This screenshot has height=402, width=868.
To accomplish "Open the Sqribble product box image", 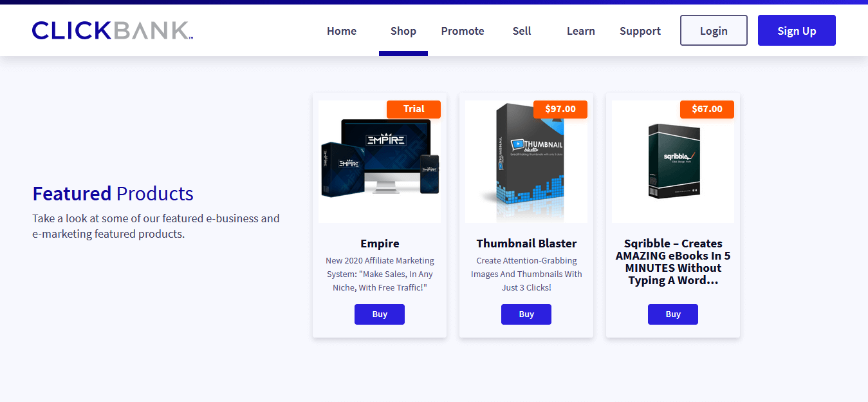I will coord(673,162).
